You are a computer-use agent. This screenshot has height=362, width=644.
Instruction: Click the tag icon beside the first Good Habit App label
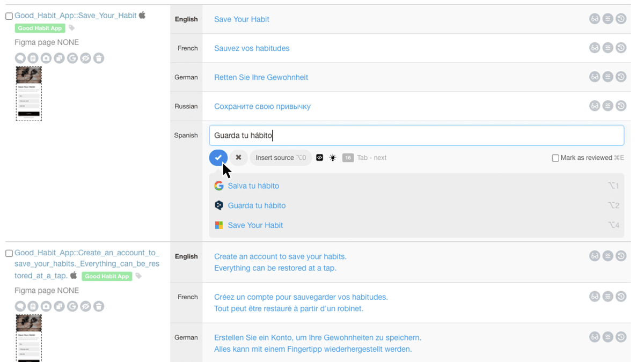(x=72, y=28)
